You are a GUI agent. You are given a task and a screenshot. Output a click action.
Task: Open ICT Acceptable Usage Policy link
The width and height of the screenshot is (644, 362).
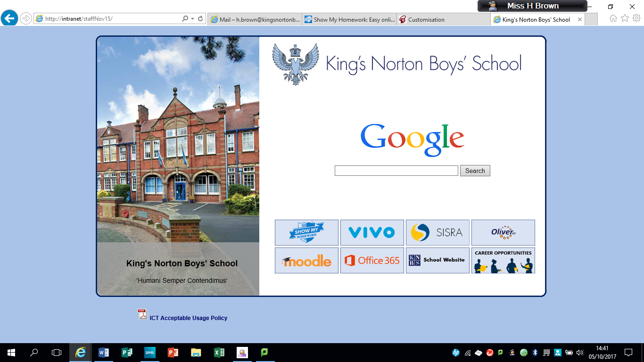tap(189, 318)
